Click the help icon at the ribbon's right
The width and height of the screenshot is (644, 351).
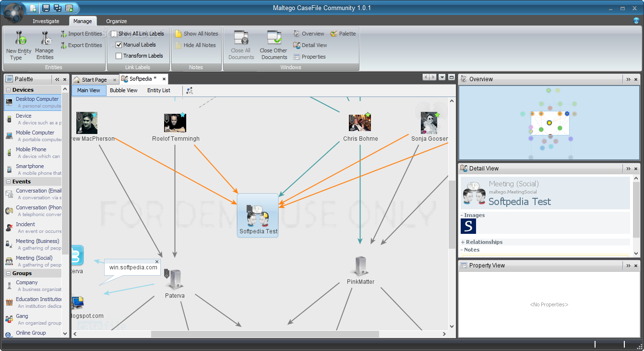(636, 21)
